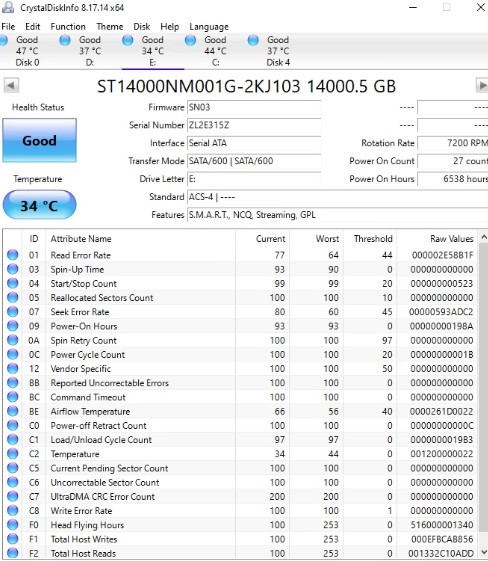Click the Firmware SN03 field
This screenshot has height=561, width=488.
[x=254, y=107]
